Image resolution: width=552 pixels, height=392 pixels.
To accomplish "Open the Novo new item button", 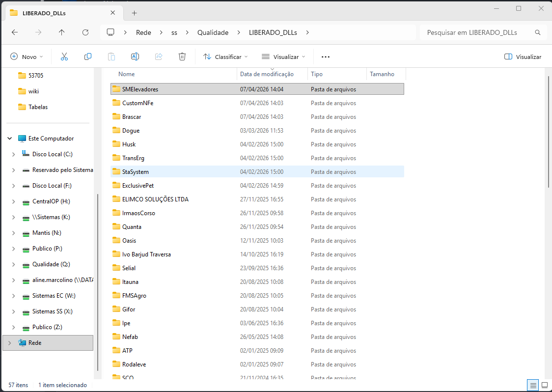I will coord(27,56).
